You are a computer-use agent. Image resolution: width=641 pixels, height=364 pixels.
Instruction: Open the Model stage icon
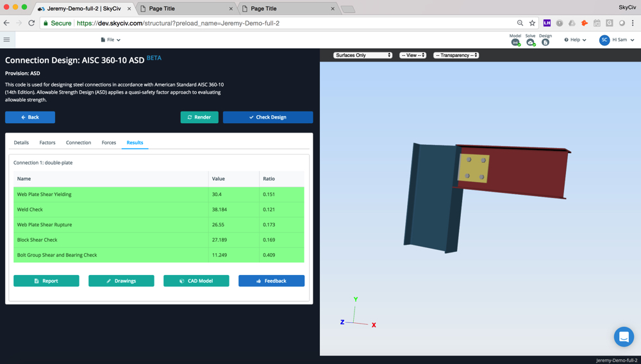(515, 40)
